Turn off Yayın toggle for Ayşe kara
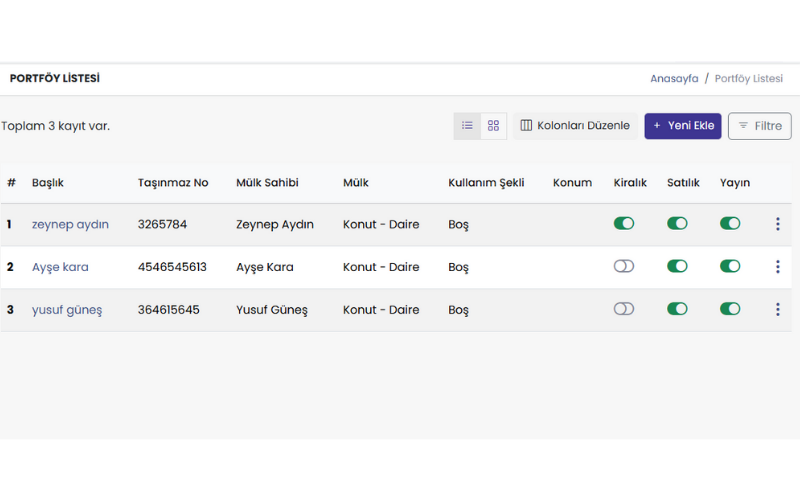 [x=730, y=267]
